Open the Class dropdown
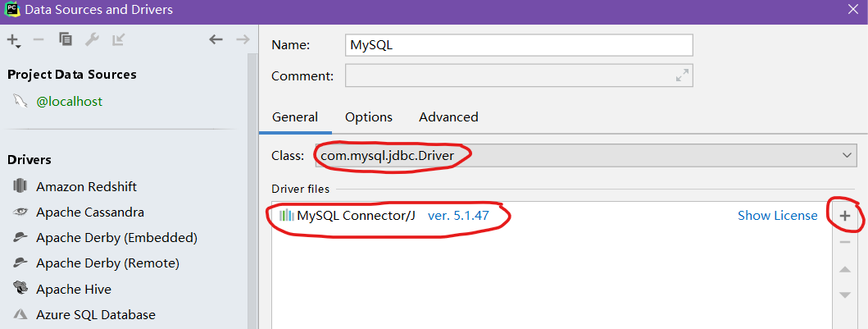This screenshot has width=868, height=329. pos(586,156)
